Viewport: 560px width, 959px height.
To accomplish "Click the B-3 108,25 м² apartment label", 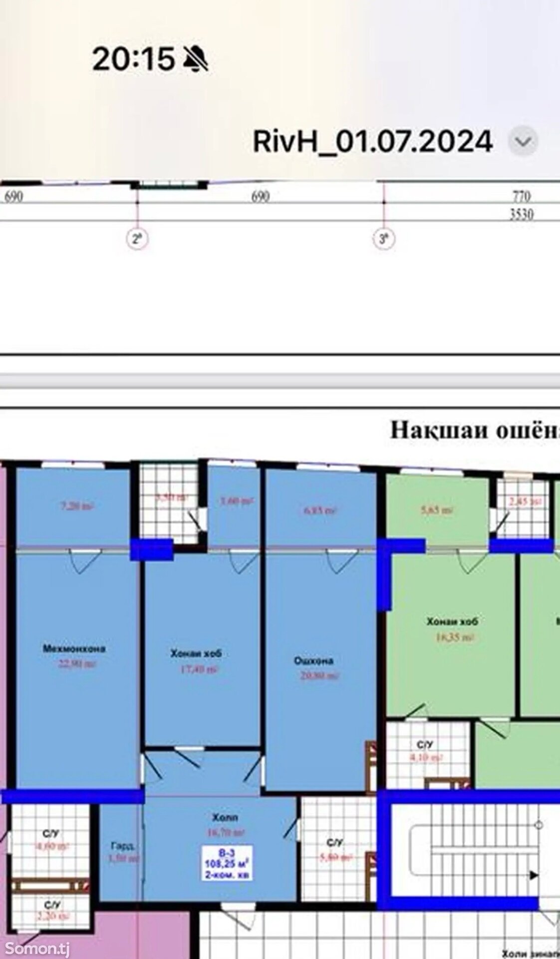I will [227, 863].
